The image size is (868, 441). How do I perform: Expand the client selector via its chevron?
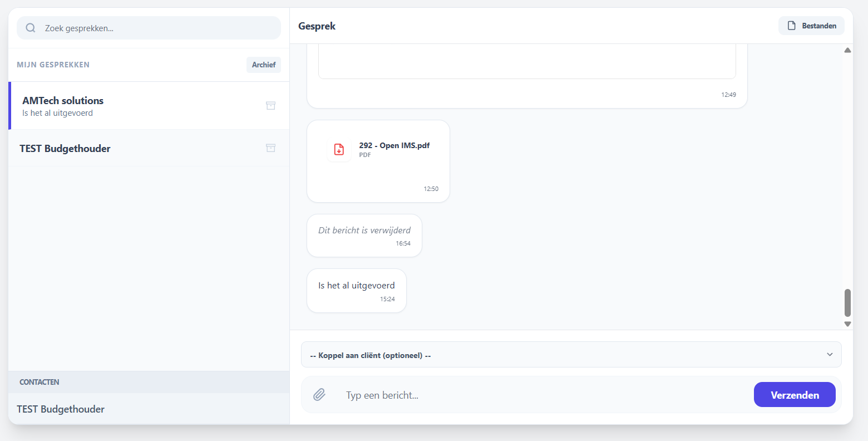pyautogui.click(x=830, y=354)
